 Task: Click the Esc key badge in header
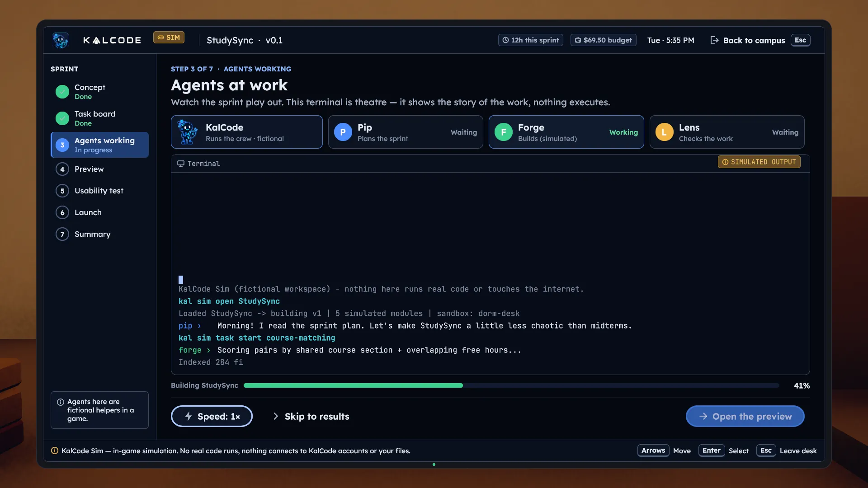800,40
